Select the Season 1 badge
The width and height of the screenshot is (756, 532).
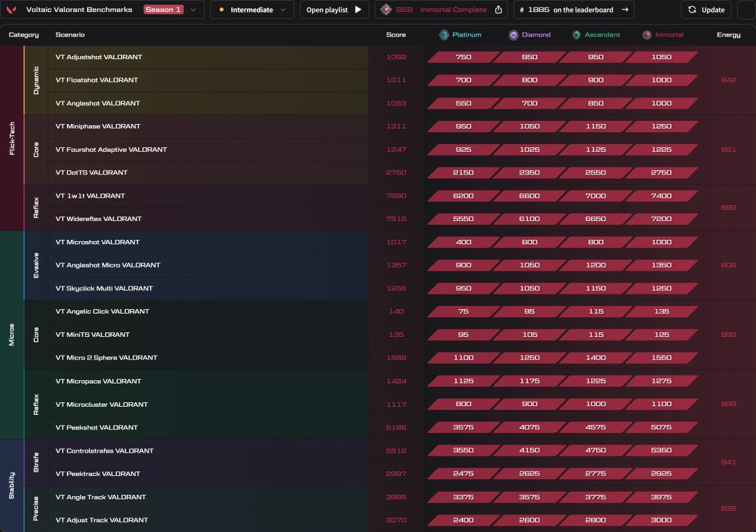[164, 9]
